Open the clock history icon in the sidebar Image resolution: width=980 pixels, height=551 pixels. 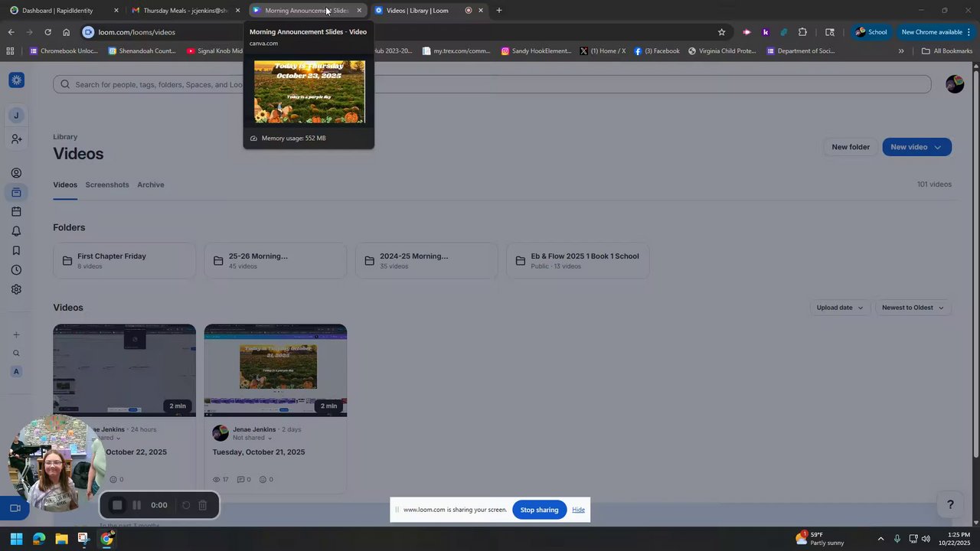click(x=16, y=270)
